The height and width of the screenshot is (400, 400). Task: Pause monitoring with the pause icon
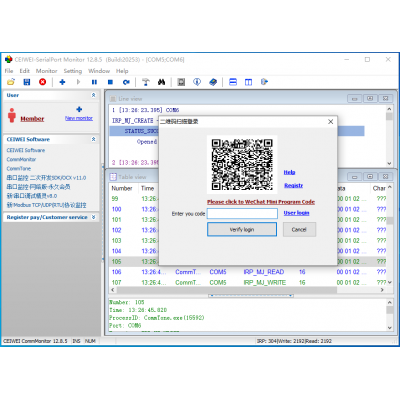(x=94, y=82)
